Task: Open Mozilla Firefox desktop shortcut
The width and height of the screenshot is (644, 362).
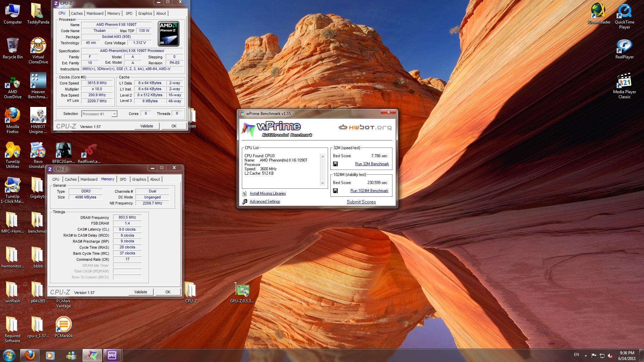Action: (12, 121)
